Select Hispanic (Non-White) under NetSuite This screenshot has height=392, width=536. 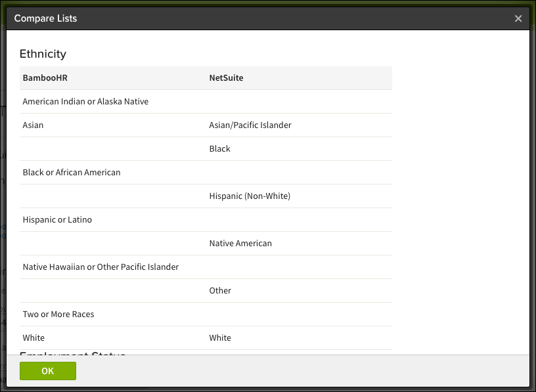250,196
